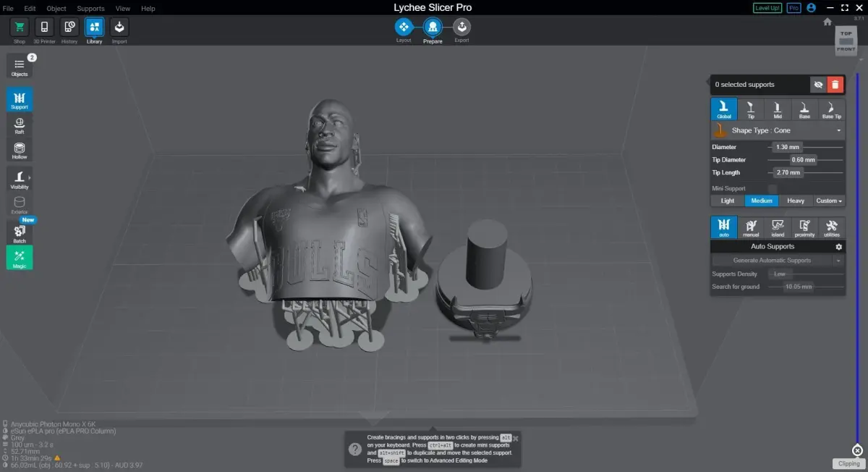The height and width of the screenshot is (472, 868).
Task: Click the eSun ePLA pro resin label
Action: (x=63, y=431)
